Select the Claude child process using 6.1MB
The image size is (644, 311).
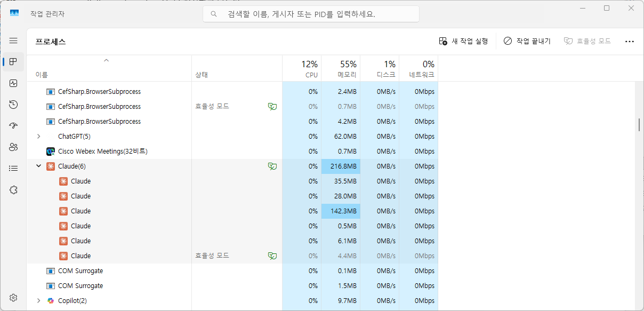point(232,241)
